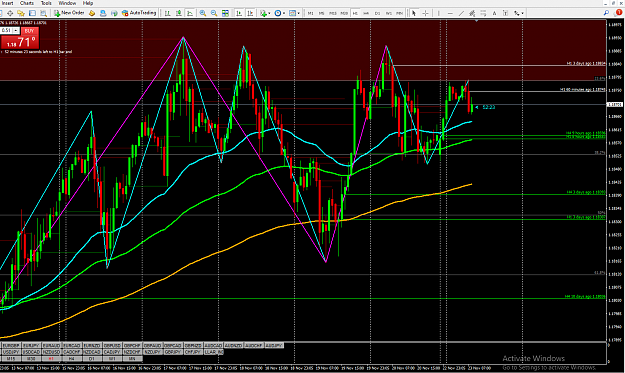
Task: Click the cyan bar countdown timer label
Action: [489, 107]
